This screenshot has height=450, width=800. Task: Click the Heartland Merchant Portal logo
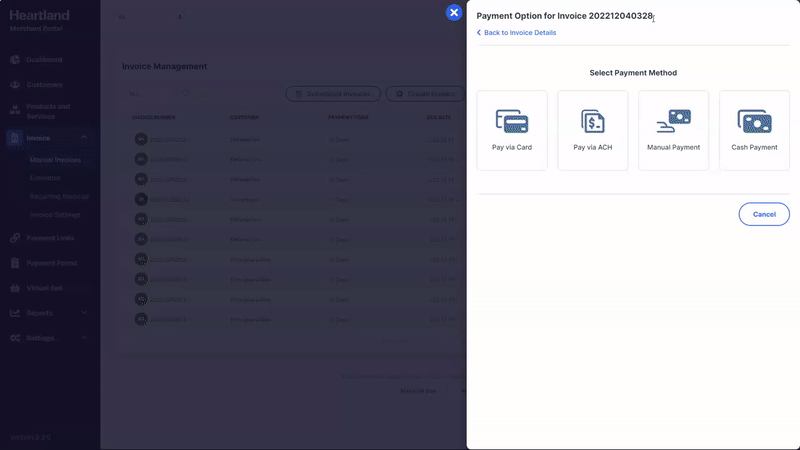point(40,20)
